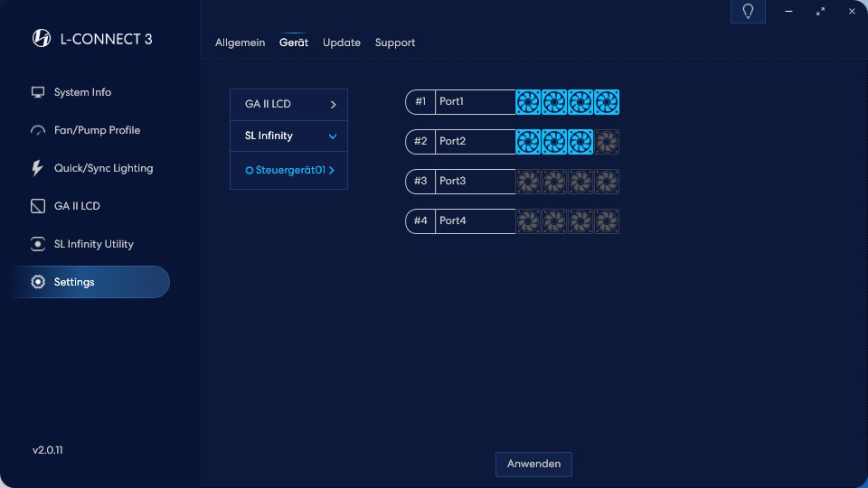Select Settings in the sidebar
868x488 pixels.
click(74, 282)
